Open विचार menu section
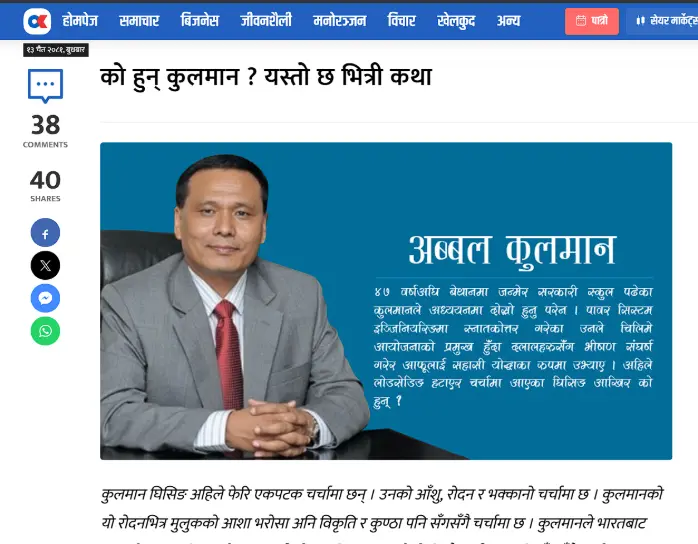 click(x=402, y=21)
